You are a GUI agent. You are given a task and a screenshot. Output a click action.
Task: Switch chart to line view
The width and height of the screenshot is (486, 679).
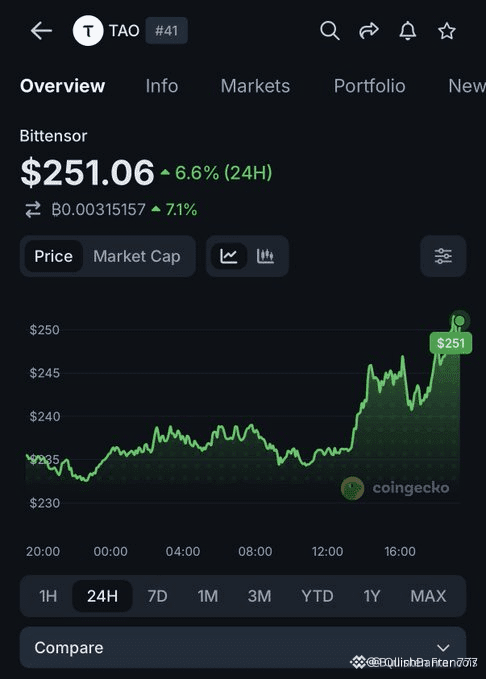[228, 256]
